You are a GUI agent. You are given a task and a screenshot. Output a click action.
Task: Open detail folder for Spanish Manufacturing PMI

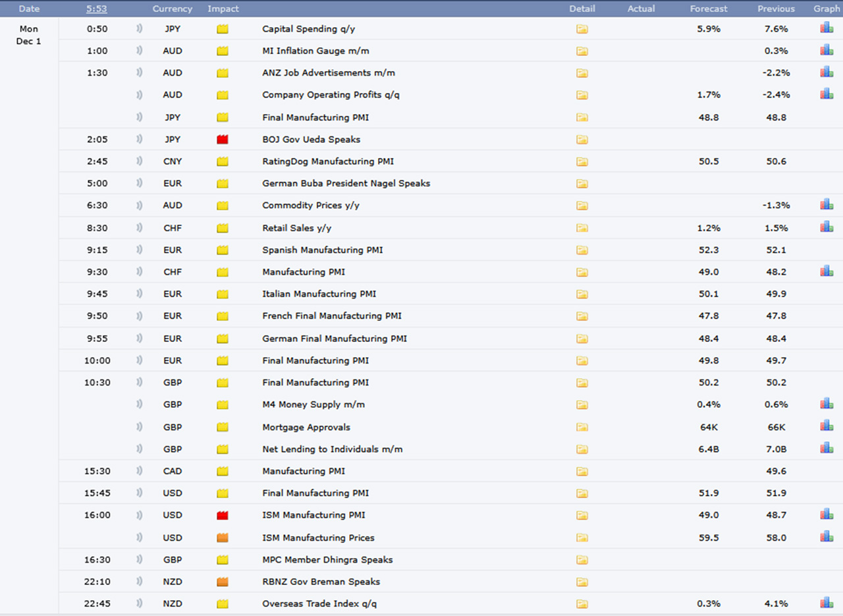[x=582, y=250]
